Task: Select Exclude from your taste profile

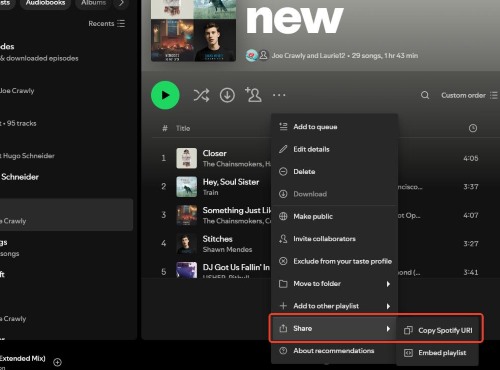Action: click(334, 261)
